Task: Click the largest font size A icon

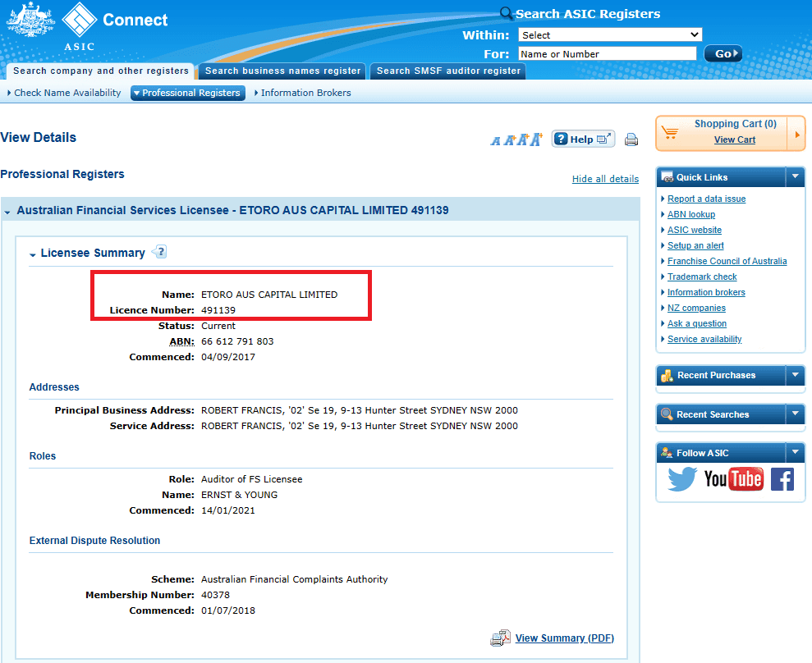Action: pyautogui.click(x=535, y=139)
